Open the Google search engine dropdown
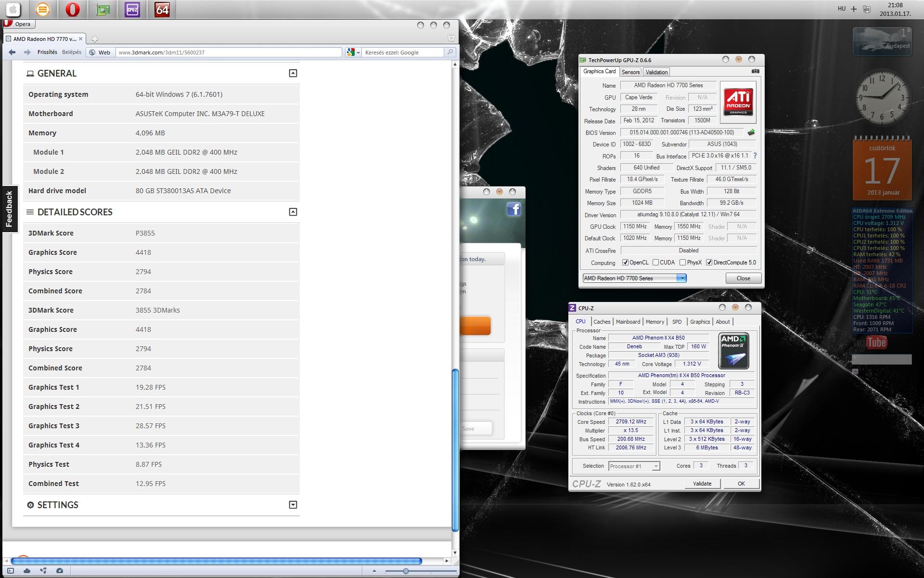The image size is (924, 578). point(353,53)
